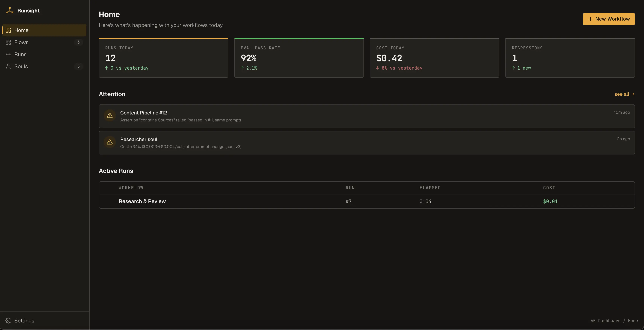The height and width of the screenshot is (330, 644).
Task: Click the Flows icon in sidebar
Action: (x=8, y=42)
